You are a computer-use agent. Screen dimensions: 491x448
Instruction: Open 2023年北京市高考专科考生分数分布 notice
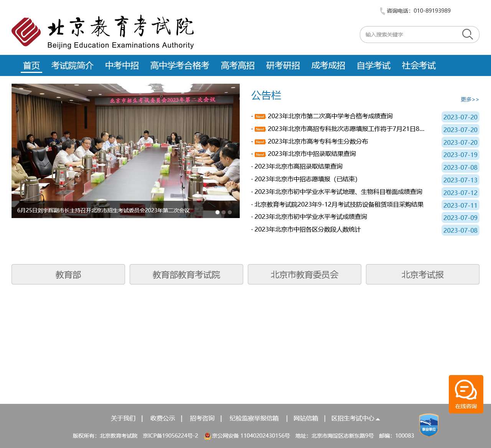coord(318,142)
